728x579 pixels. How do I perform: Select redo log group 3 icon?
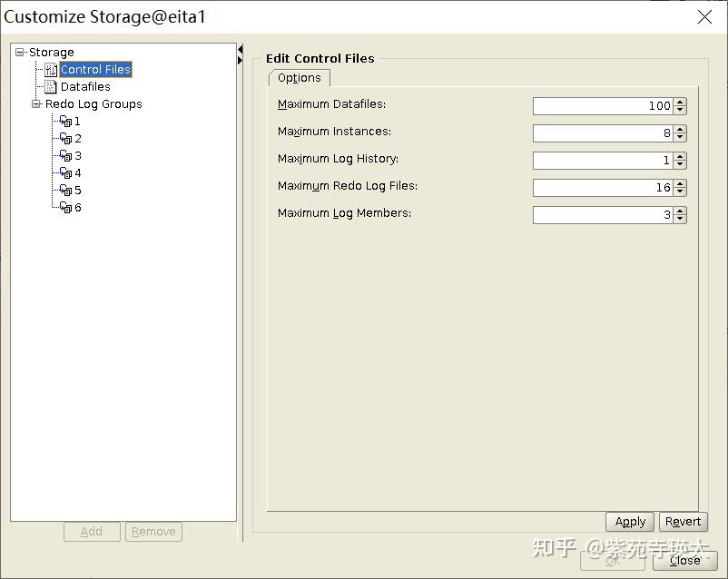pyautogui.click(x=65, y=156)
